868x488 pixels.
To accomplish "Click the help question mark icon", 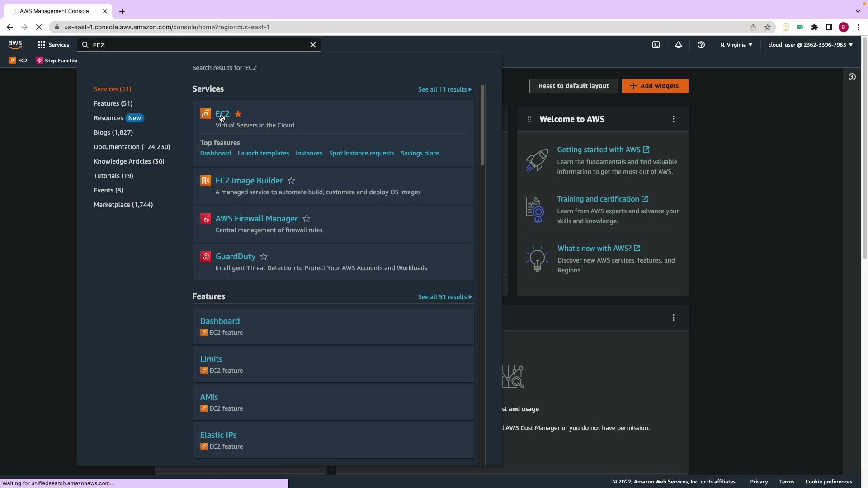I will [x=701, y=45].
